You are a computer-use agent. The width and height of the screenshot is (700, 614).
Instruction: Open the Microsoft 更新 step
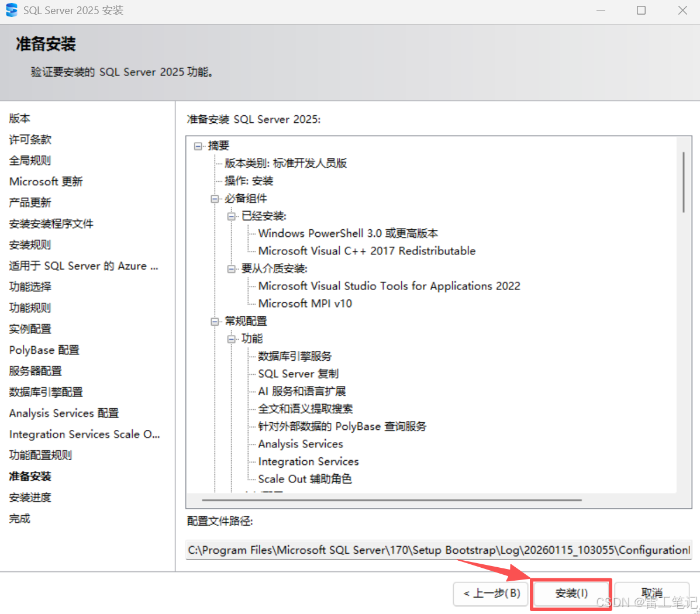tap(46, 181)
